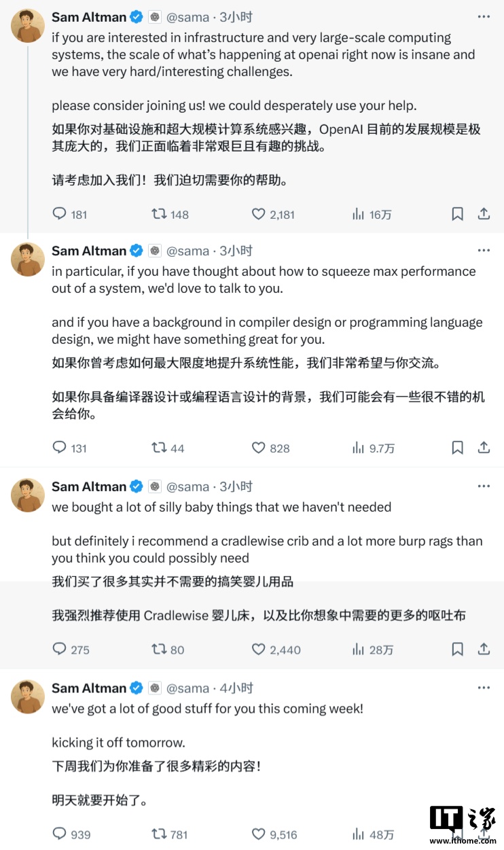
Task: Open the three-dot menu on the compiler design tweet
Action: coord(484,251)
